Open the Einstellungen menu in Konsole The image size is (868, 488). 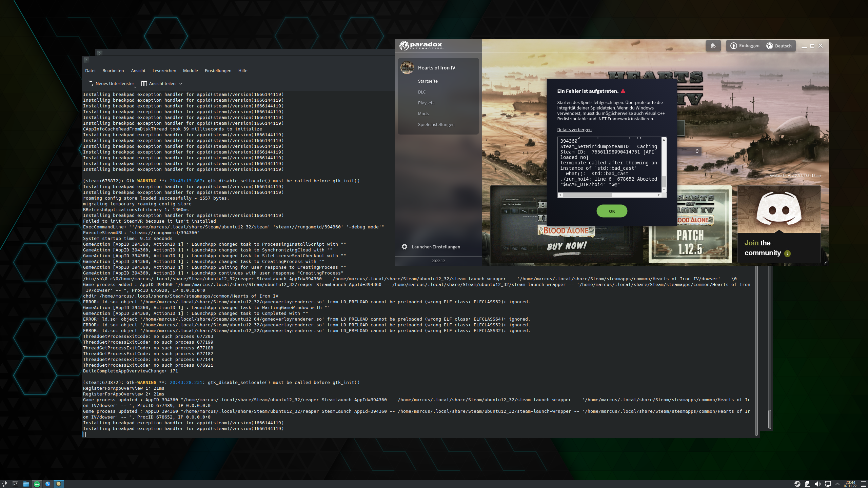tap(218, 70)
